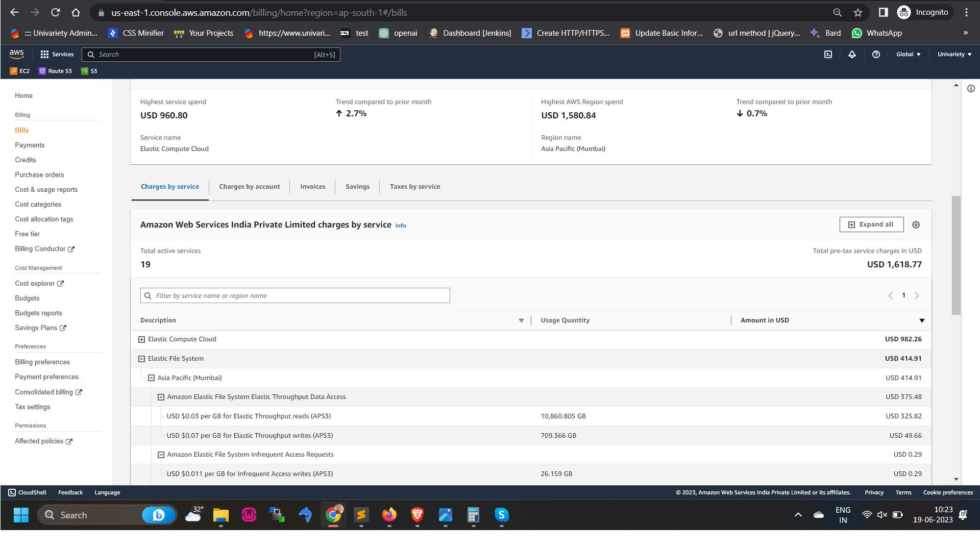Viewport: 980px width, 551px height.
Task: Collapse Infrequent Access Requests group
Action: point(161,455)
